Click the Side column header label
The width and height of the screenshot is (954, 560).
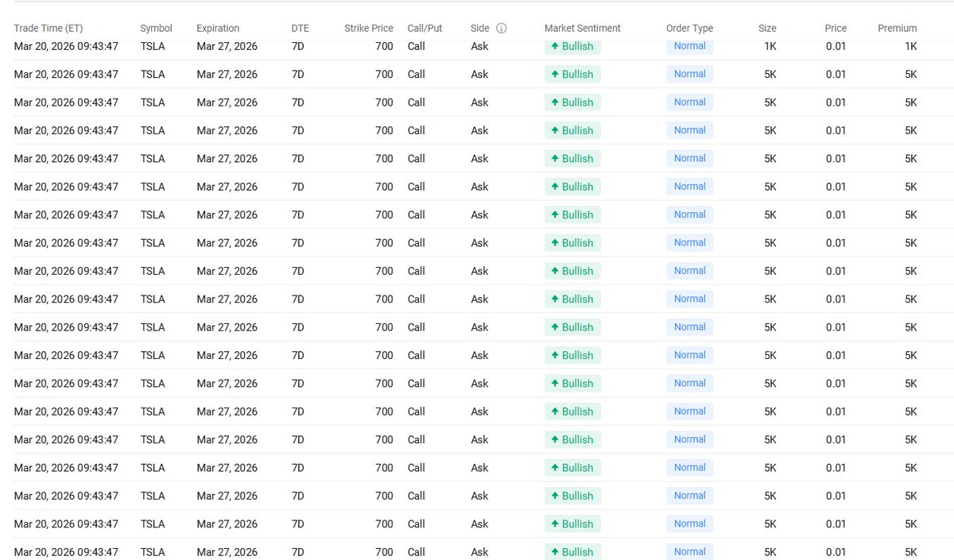coord(480,28)
